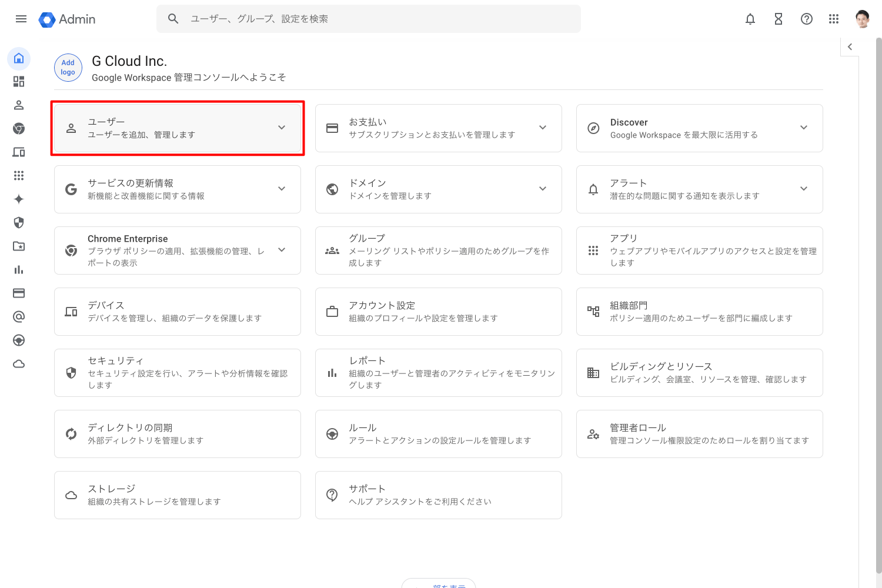The height and width of the screenshot is (588, 882).
Task: Open the Storage cloud sidebar icon
Action: (19, 364)
